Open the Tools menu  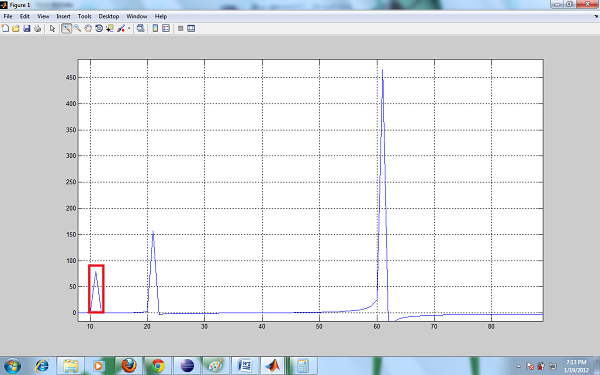85,16
